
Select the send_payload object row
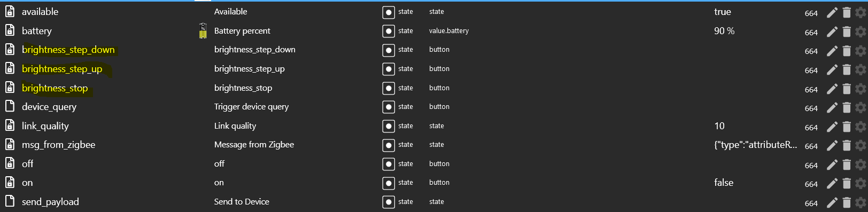pos(434,202)
